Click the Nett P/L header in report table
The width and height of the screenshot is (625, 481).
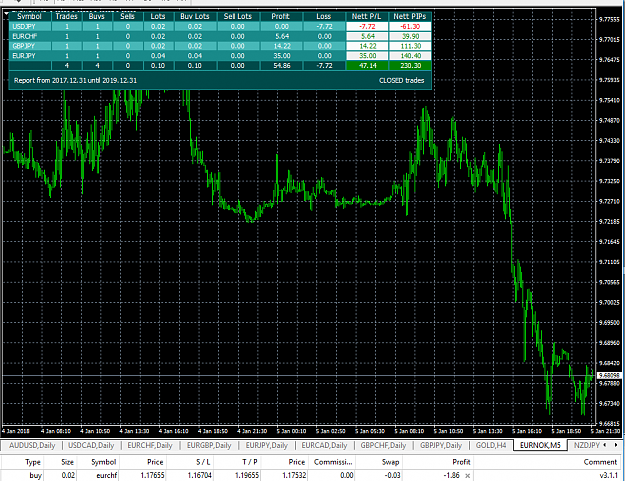coord(366,16)
